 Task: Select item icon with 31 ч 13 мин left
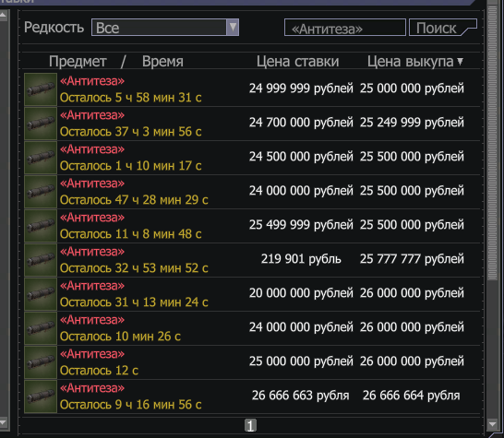pos(41,294)
